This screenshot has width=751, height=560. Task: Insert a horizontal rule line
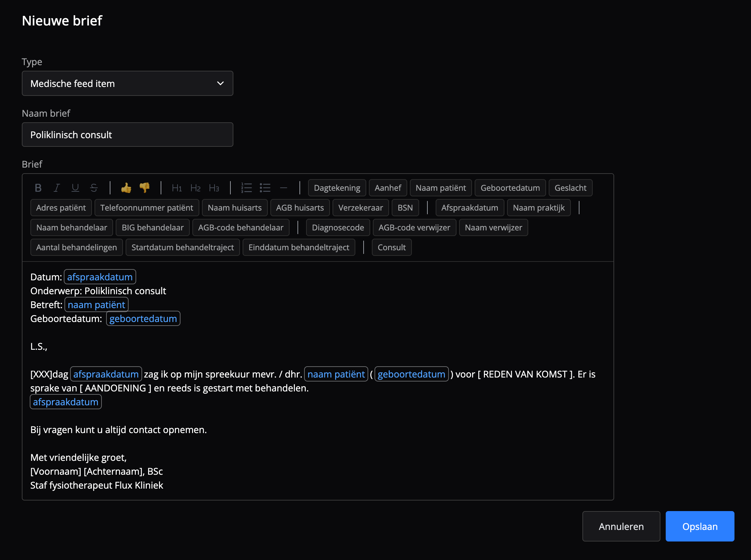(284, 188)
